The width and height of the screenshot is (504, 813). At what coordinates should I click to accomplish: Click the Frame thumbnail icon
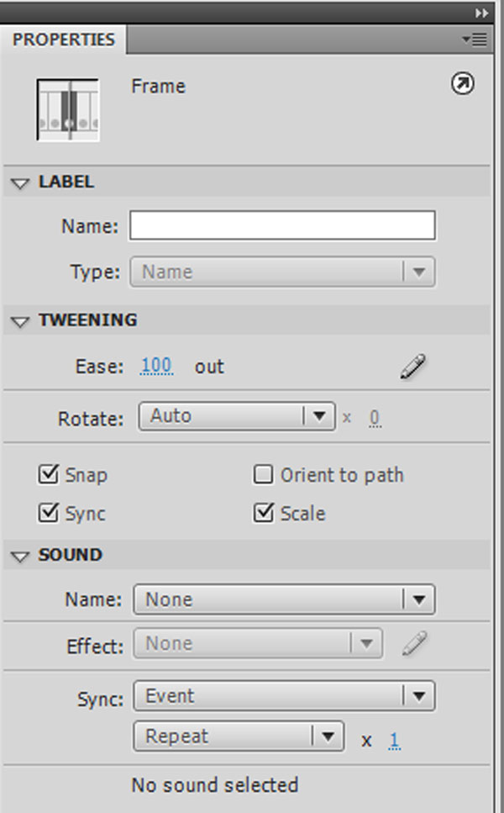coord(68,110)
